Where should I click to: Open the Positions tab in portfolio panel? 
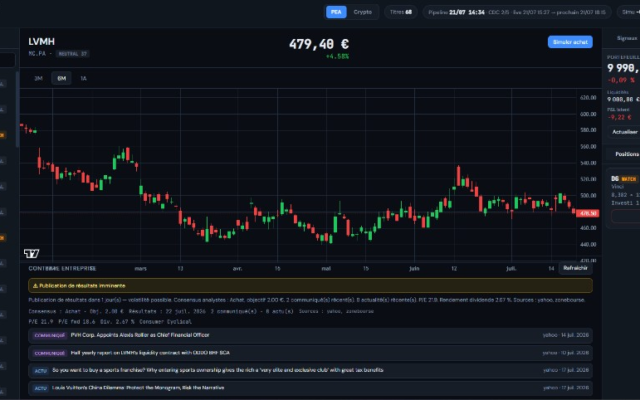(627, 154)
